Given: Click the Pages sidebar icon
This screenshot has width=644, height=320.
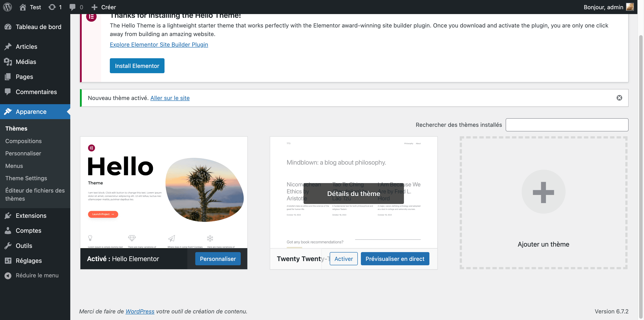Looking at the screenshot, I should point(8,77).
